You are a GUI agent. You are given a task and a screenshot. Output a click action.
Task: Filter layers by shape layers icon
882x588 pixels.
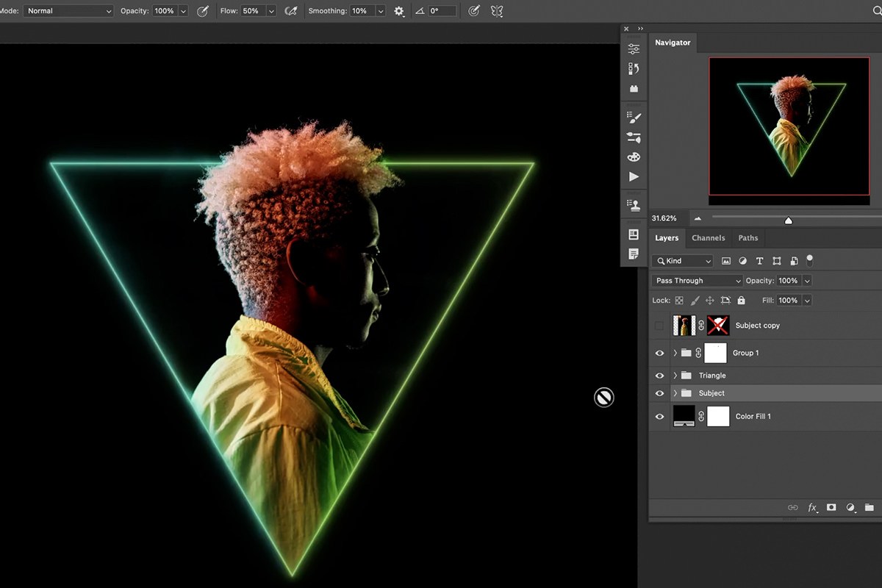[x=777, y=261]
